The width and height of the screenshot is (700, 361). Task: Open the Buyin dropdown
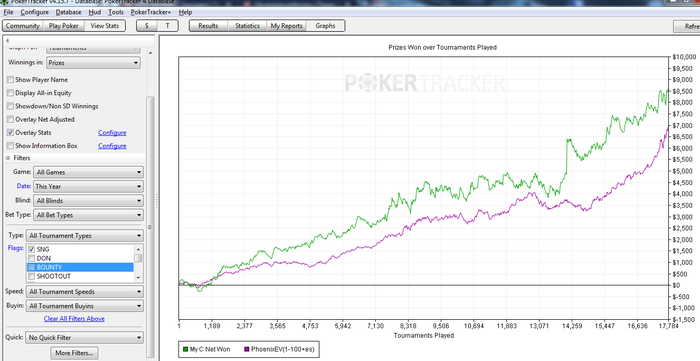pos(85,306)
